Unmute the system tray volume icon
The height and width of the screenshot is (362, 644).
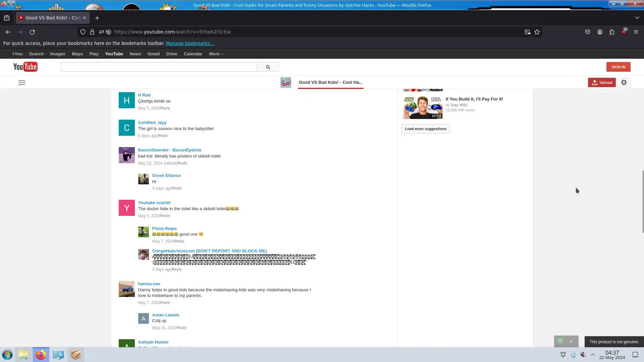point(583,355)
